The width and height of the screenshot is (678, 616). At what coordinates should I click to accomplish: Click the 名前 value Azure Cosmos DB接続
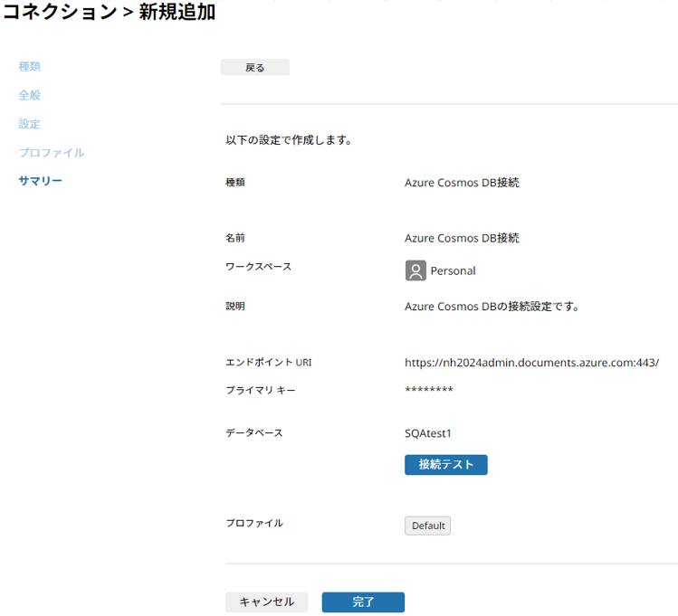click(462, 238)
